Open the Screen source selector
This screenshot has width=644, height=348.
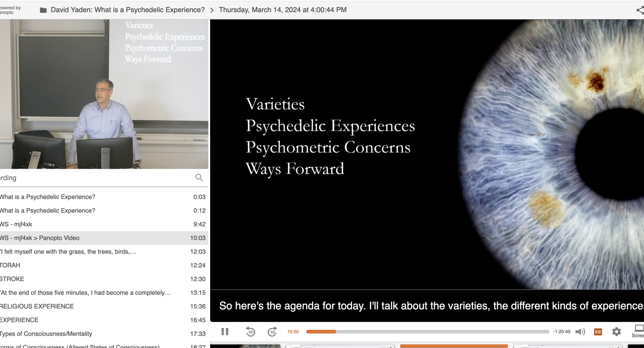coord(639,331)
